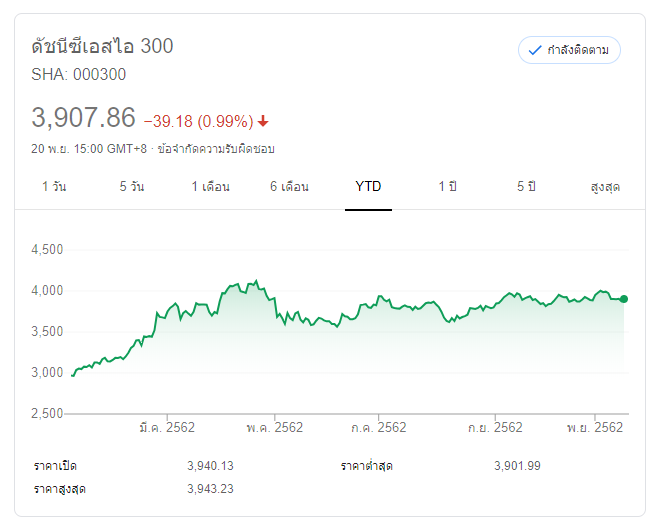Click the checkmark icon in follow button
Viewport: 661px width, 532px height.
click(535, 50)
